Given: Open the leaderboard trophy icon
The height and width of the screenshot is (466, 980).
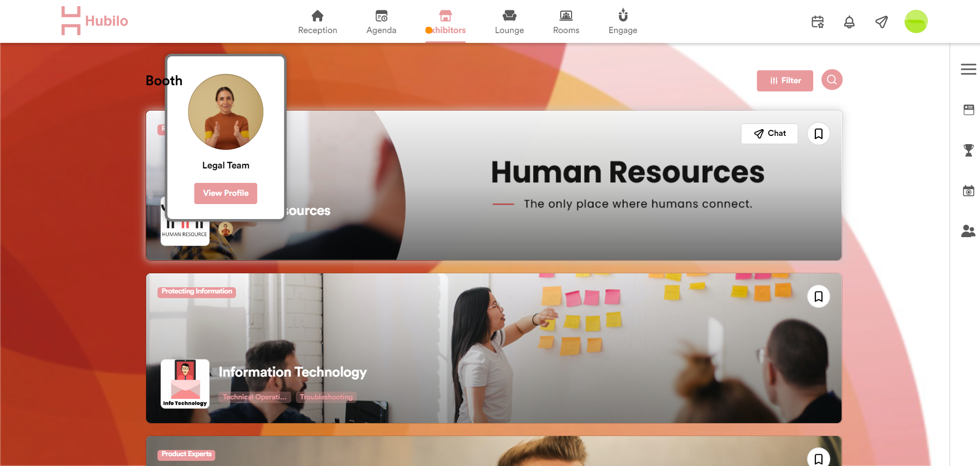Looking at the screenshot, I should [x=969, y=150].
